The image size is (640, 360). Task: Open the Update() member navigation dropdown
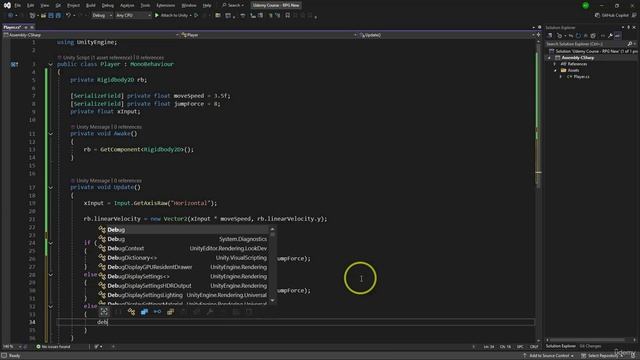click(447, 35)
